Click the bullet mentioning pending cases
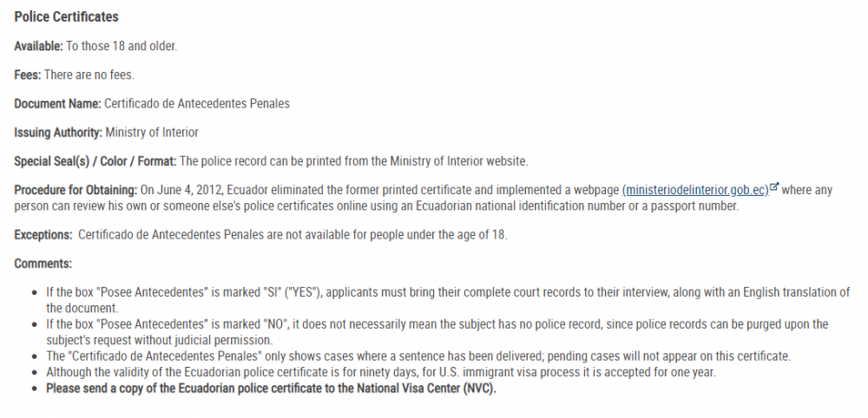 (418, 356)
